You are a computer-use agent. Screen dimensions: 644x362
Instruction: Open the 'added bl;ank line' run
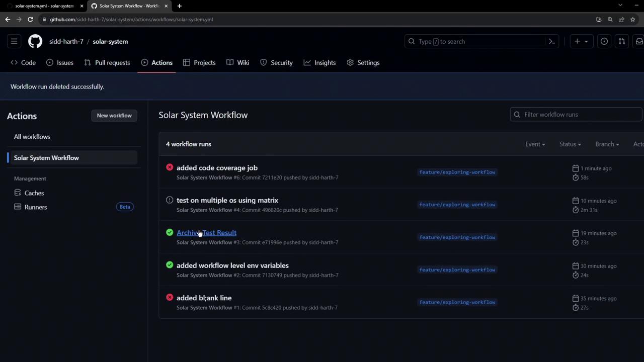coord(204,298)
